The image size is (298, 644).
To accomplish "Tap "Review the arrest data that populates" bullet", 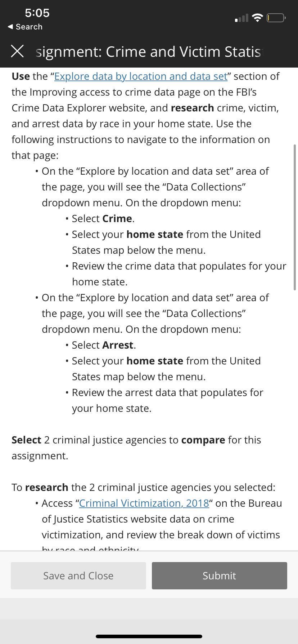I will 167,393.
